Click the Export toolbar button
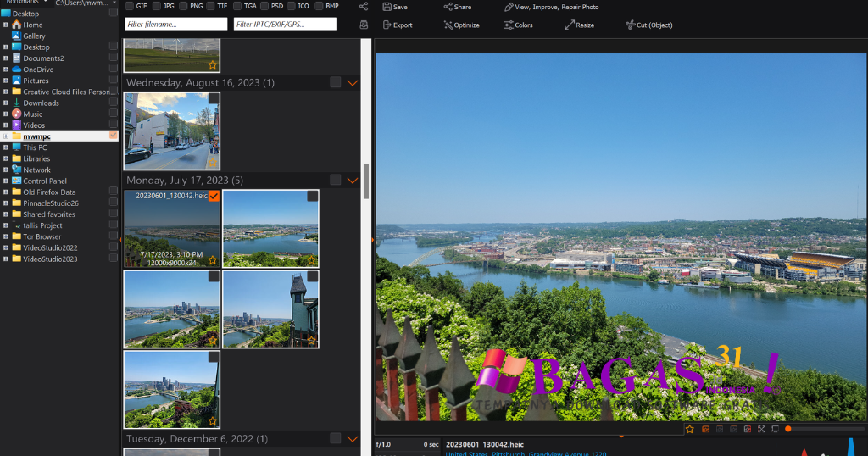868x456 pixels. pyautogui.click(x=398, y=25)
